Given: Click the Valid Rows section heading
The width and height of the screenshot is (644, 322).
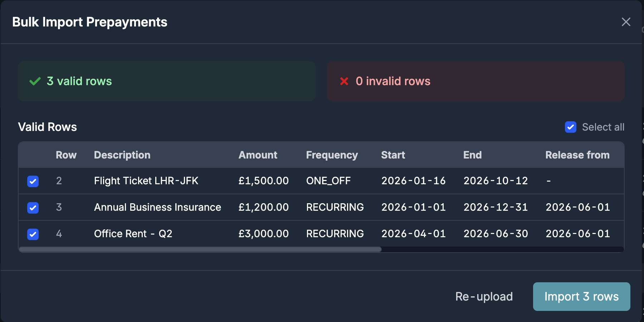Looking at the screenshot, I should click(x=47, y=127).
